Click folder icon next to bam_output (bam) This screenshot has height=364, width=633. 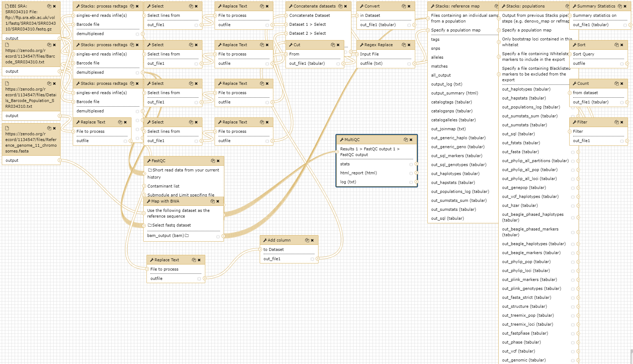187,236
